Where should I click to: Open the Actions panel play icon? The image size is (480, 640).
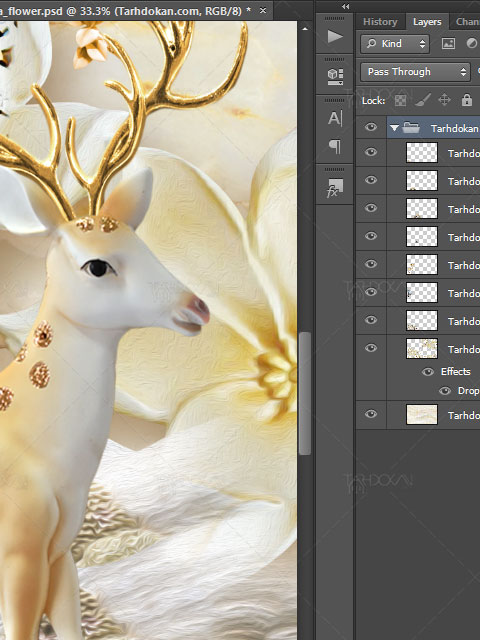tap(335, 36)
